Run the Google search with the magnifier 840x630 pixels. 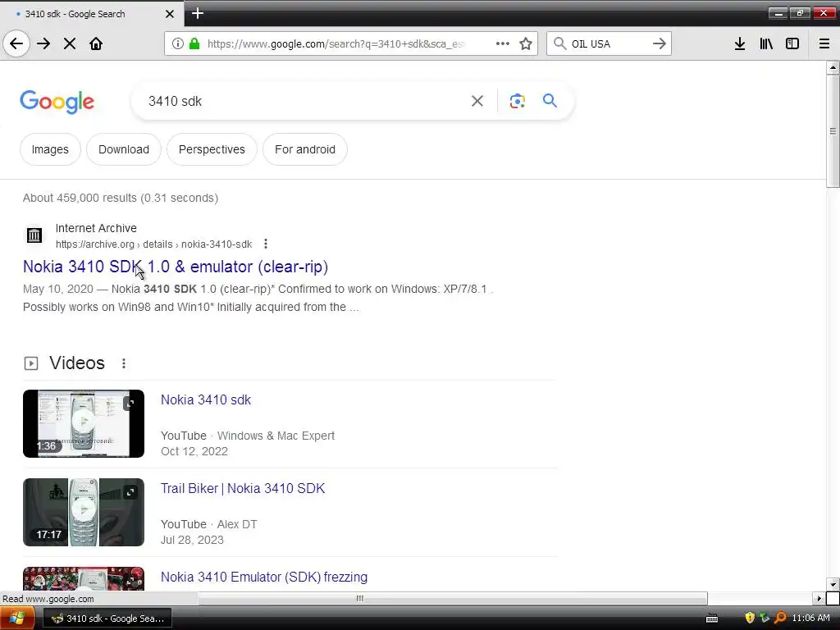[x=550, y=101]
